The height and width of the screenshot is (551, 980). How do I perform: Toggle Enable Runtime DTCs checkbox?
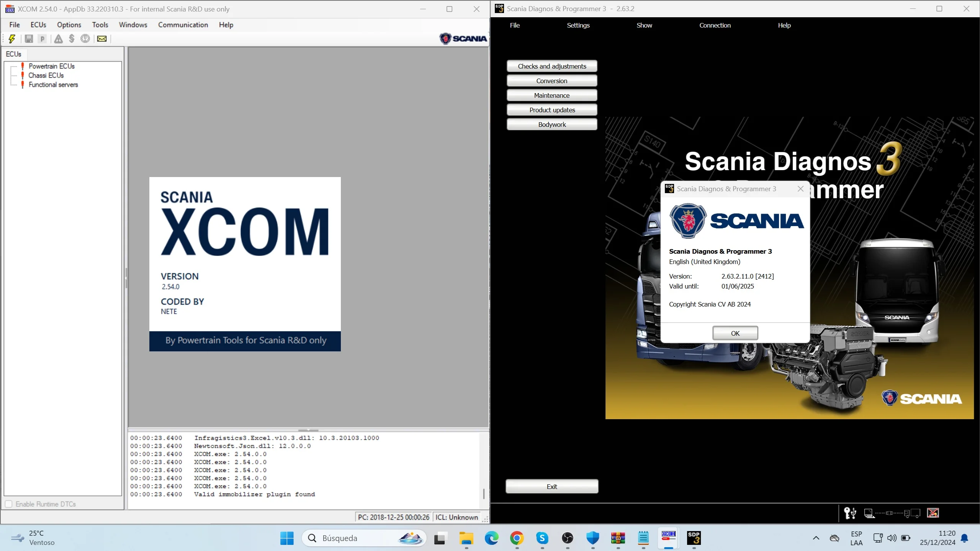(9, 504)
